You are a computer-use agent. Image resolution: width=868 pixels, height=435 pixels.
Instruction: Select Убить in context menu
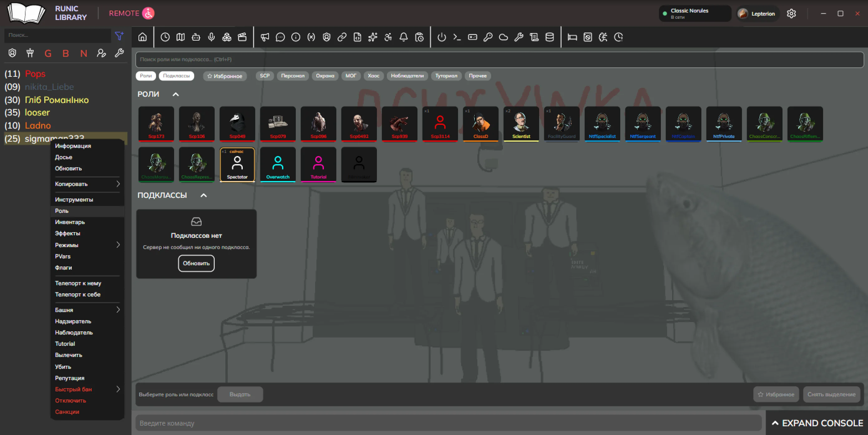(x=87, y=367)
